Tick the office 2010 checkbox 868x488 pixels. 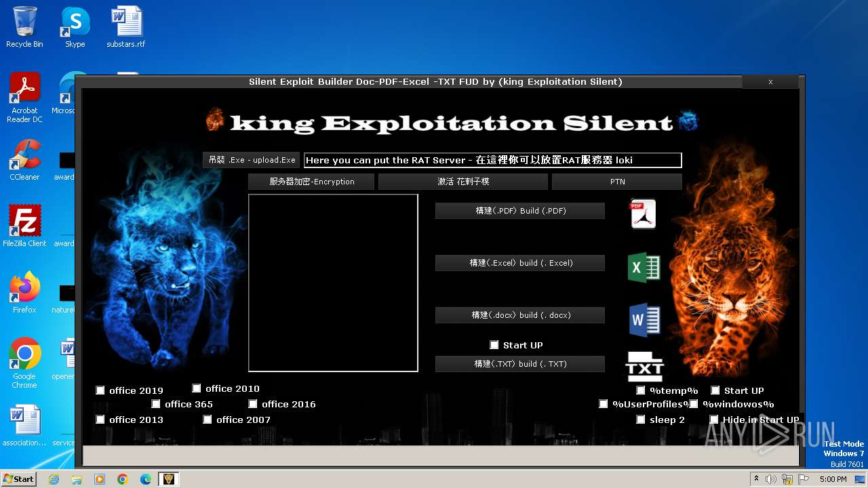(197, 388)
